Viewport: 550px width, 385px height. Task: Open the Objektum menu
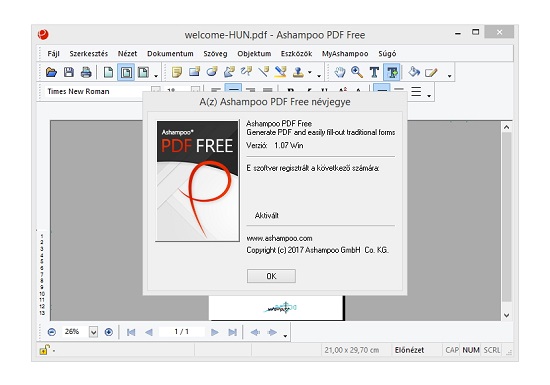tap(254, 54)
